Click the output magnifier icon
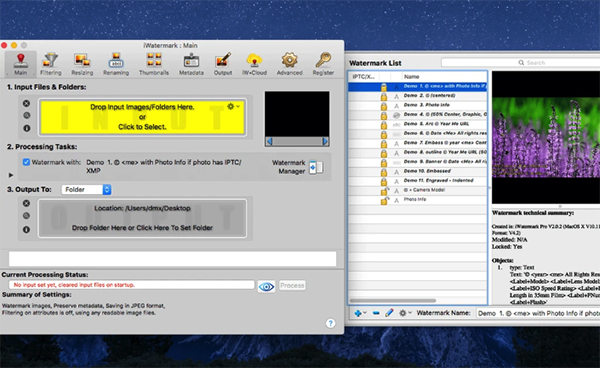The height and width of the screenshot is (368, 600). pos(26,216)
